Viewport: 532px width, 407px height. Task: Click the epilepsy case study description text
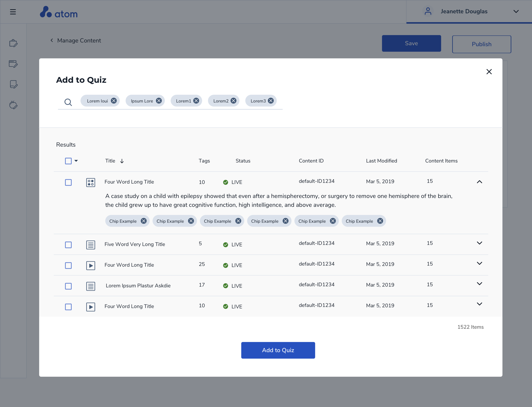(x=279, y=201)
